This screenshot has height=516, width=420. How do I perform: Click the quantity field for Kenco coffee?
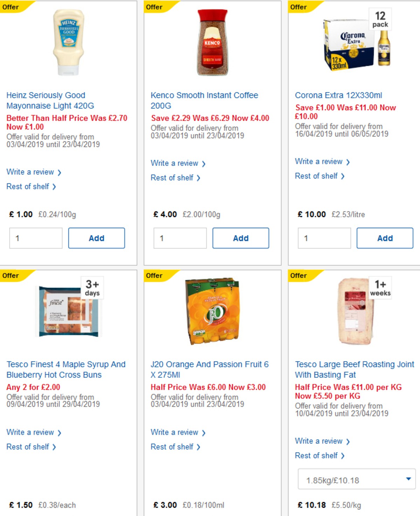[x=180, y=238]
